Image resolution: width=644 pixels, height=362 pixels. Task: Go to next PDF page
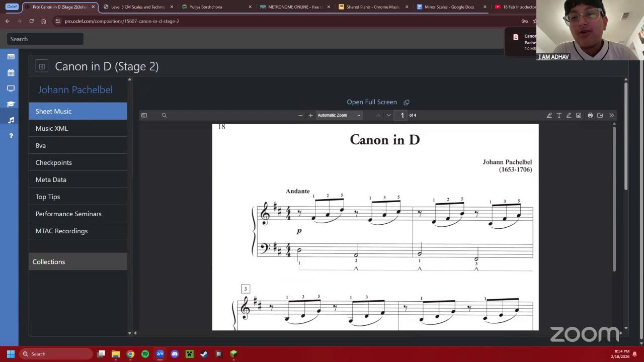pos(388,115)
